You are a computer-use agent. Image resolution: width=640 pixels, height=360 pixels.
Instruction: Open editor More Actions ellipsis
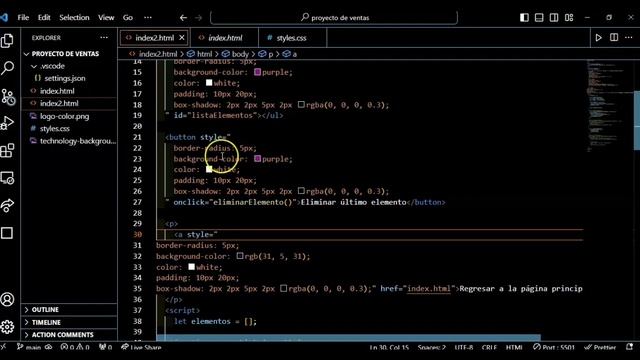[x=629, y=38]
